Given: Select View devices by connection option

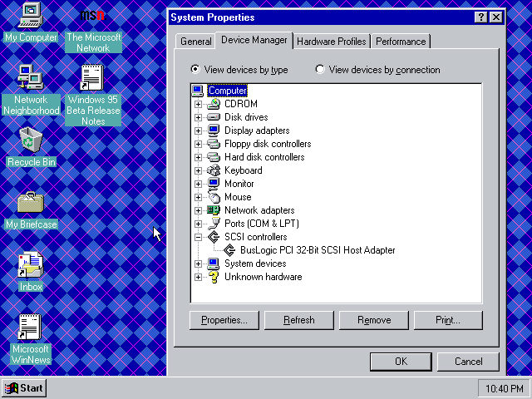Looking at the screenshot, I should (377, 70).
